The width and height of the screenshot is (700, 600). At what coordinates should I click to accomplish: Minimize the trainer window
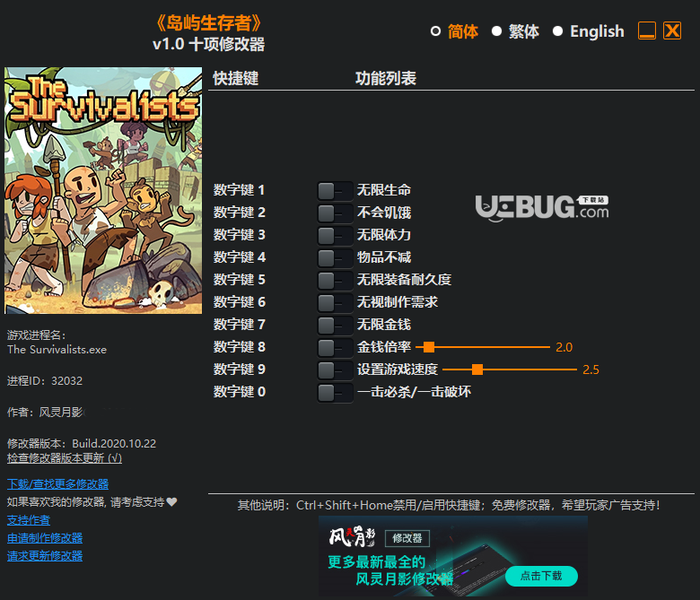(647, 30)
